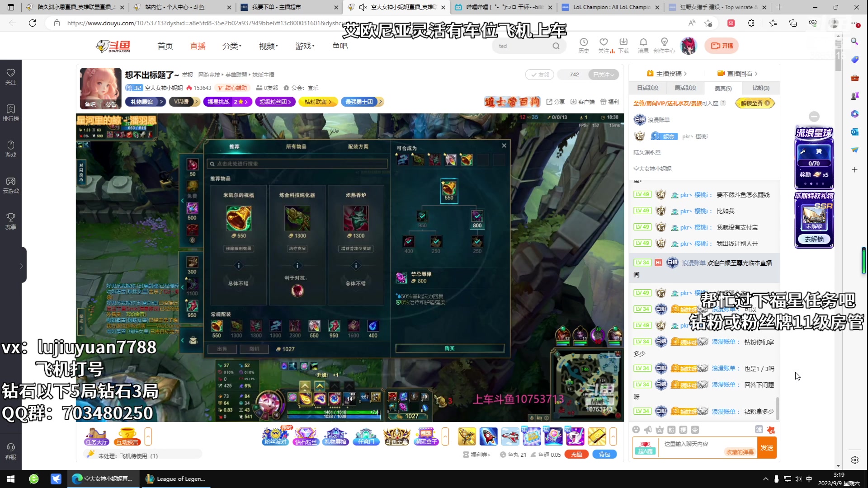Switch to 贵宾(5) tab

point(723,88)
